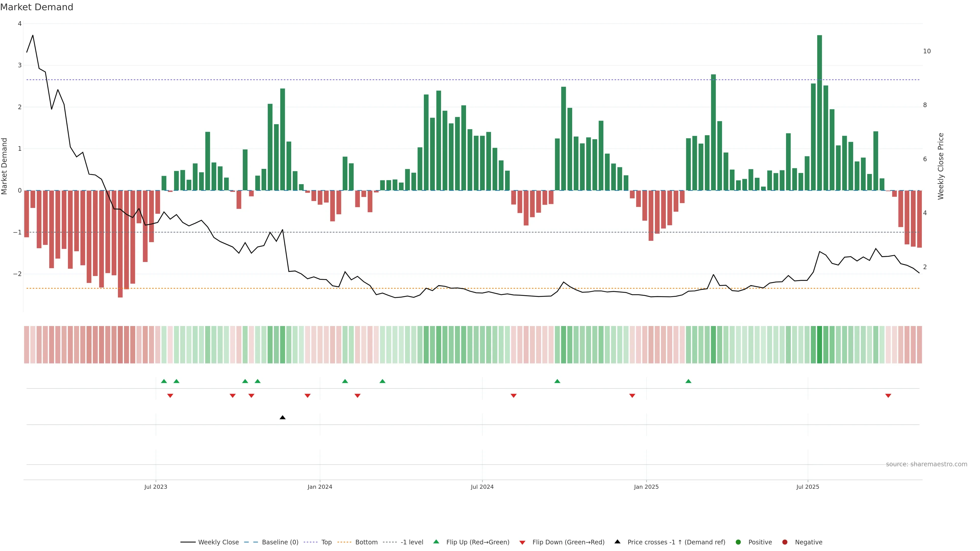The height and width of the screenshot is (551, 980).
Task: Click the tallest green demand bar
Action: click(x=819, y=114)
